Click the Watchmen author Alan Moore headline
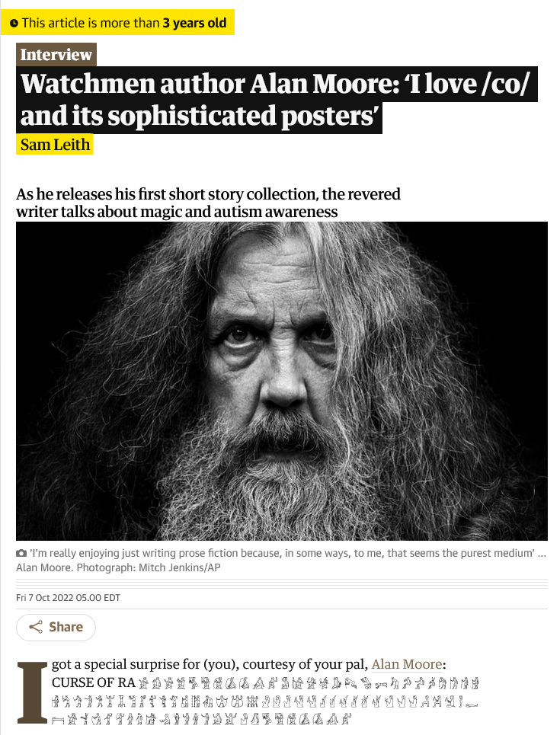Screen dimensions: 560x735 277,99
